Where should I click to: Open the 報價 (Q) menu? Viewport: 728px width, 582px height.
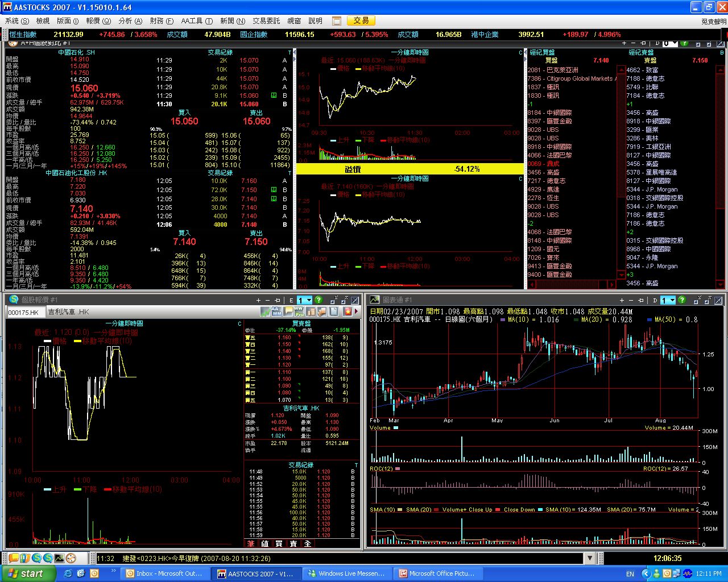click(98, 21)
